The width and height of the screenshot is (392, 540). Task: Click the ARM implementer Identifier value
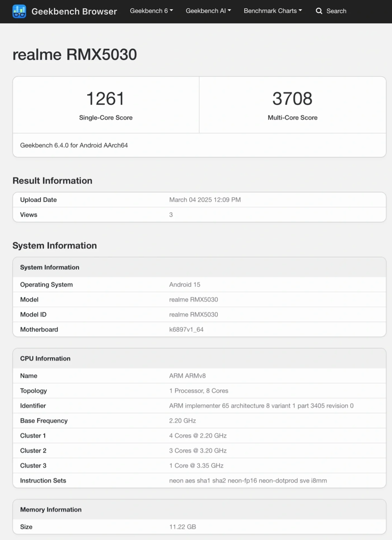click(261, 406)
